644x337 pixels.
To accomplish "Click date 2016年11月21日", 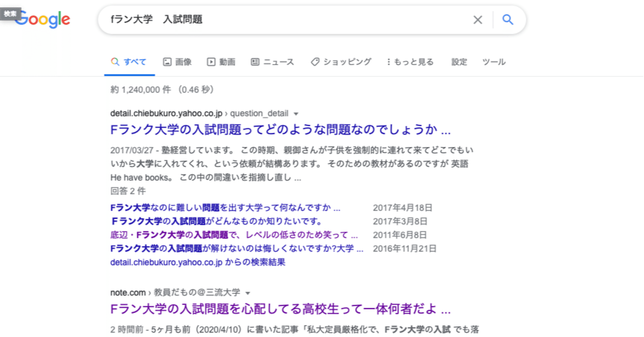I will (405, 248).
